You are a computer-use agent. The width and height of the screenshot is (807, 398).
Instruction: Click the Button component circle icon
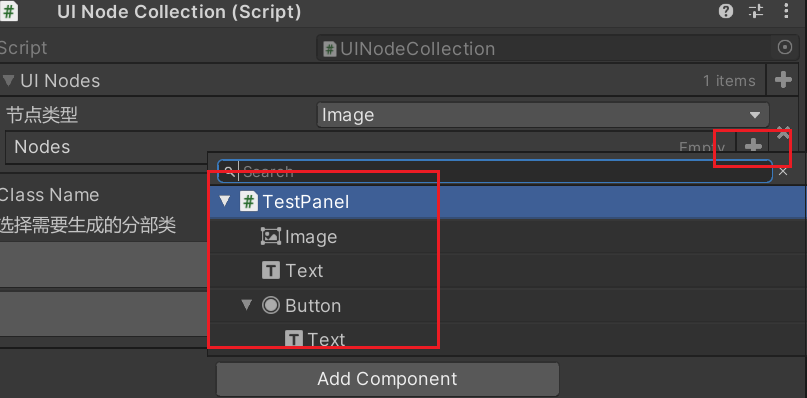click(x=271, y=305)
